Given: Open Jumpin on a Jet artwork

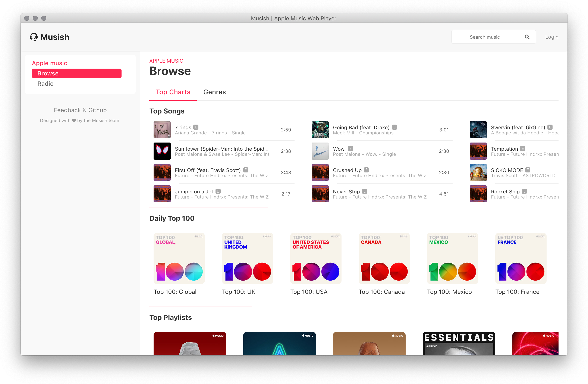Looking at the screenshot, I should point(162,194).
